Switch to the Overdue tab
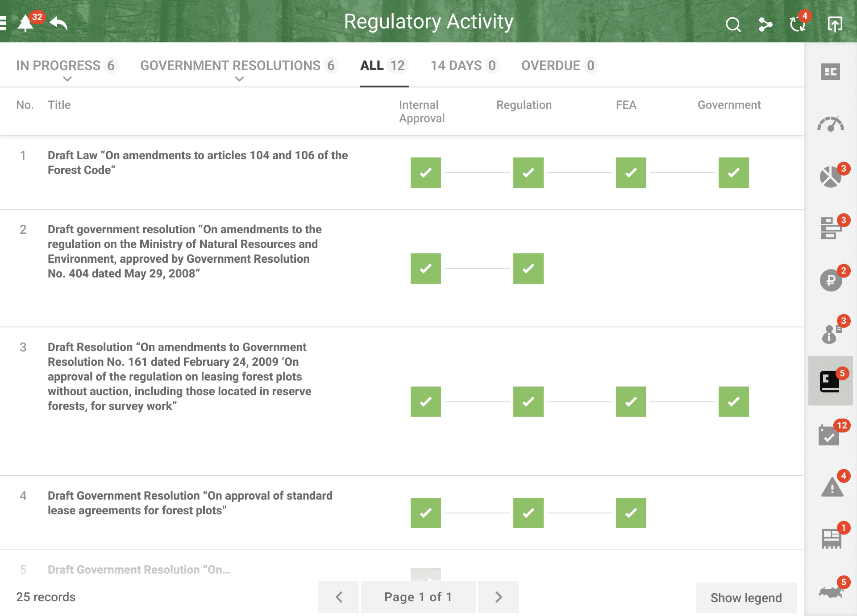Image resolution: width=857 pixels, height=616 pixels. pyautogui.click(x=558, y=66)
